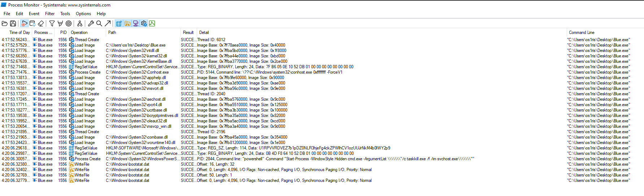Toggle Show Profiling Events
This screenshot has width=644, height=196.
[x=152, y=23]
